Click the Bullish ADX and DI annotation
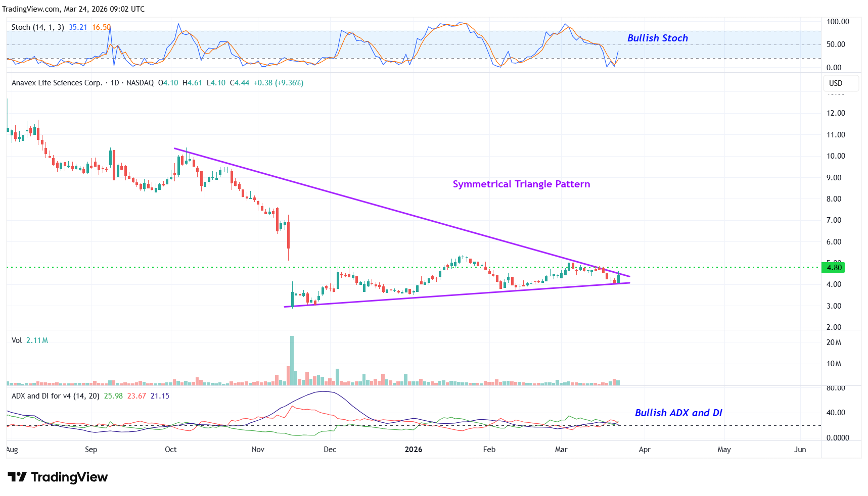Screen dimensions: 868x496 click(x=678, y=413)
